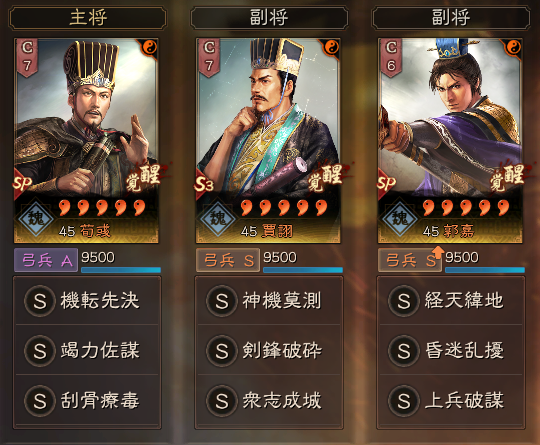Click the yin-yang icon on 郭嘉's card
The width and height of the screenshot is (540, 445).
[x=513, y=47]
